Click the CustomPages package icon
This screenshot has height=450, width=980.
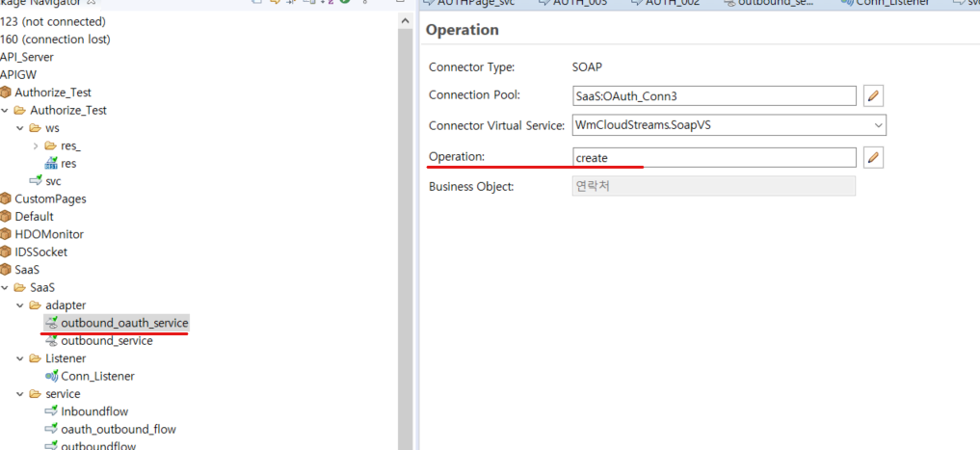pyautogui.click(x=6, y=199)
